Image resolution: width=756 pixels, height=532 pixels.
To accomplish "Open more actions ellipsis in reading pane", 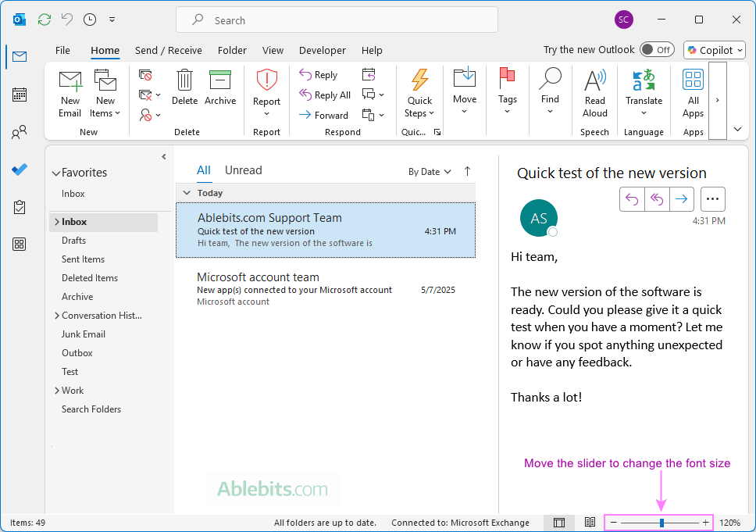I will (712, 199).
